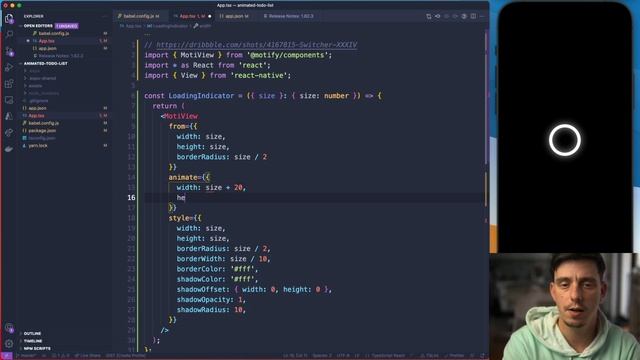Open the Run and Debug view

click(x=9, y=67)
